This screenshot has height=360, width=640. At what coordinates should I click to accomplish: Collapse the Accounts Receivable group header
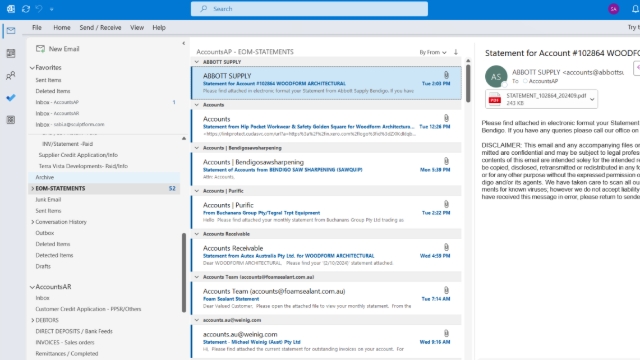click(197, 234)
